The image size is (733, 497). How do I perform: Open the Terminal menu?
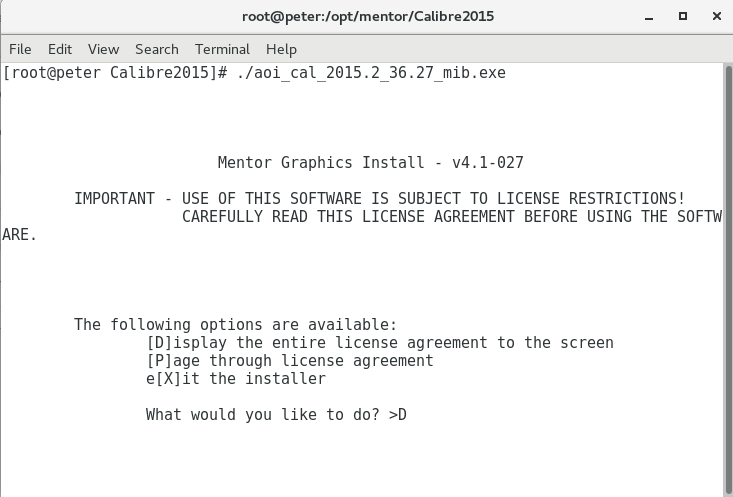tap(222, 49)
